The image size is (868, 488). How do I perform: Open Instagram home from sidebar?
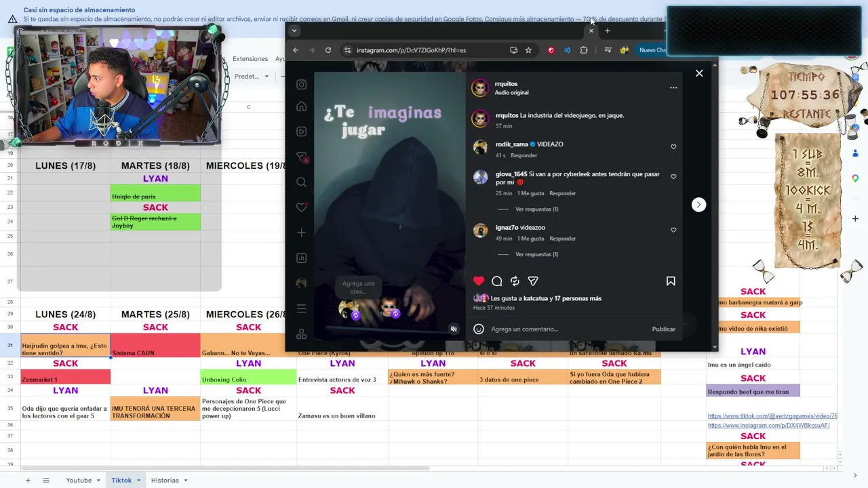click(x=302, y=106)
